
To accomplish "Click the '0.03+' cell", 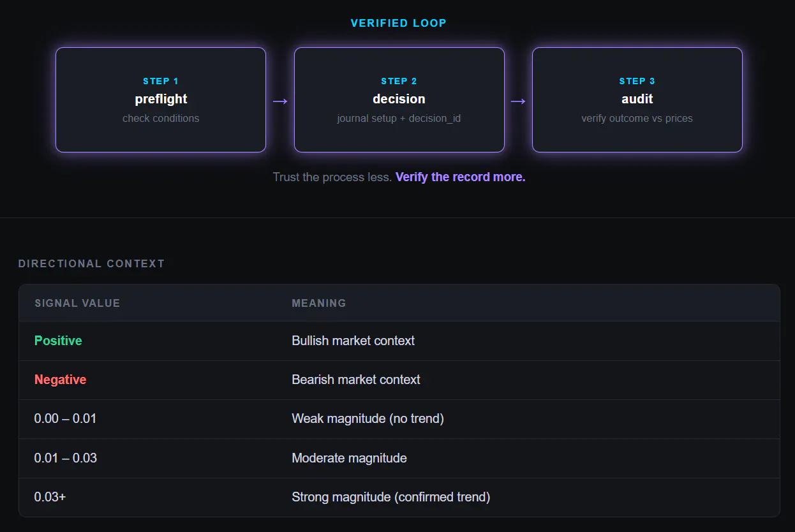I will [50, 497].
